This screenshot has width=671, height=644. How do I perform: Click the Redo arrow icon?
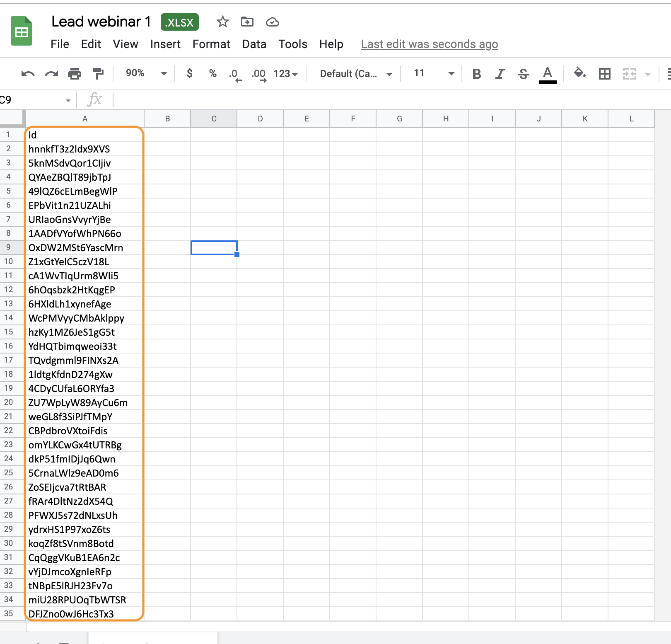(51, 74)
